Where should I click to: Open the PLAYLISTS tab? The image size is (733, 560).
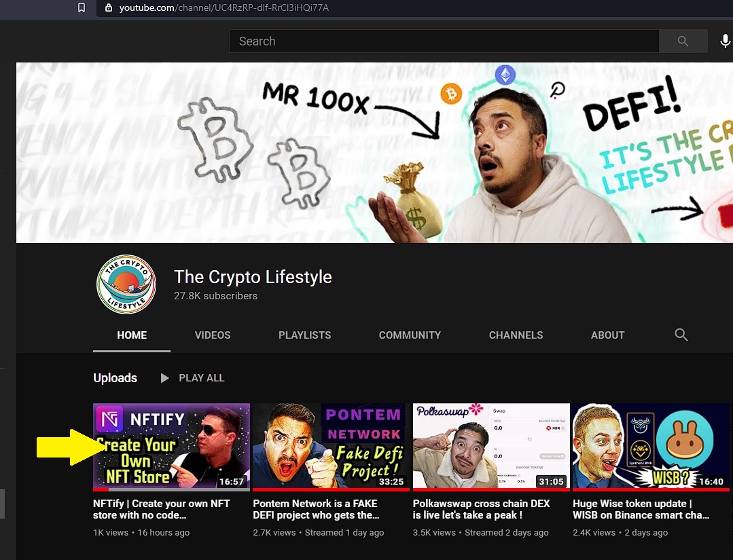pos(305,335)
